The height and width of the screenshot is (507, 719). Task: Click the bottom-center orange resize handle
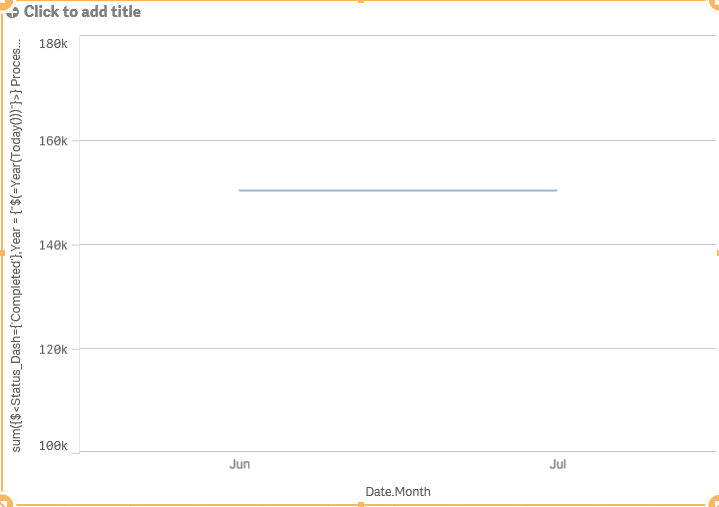pos(360,504)
